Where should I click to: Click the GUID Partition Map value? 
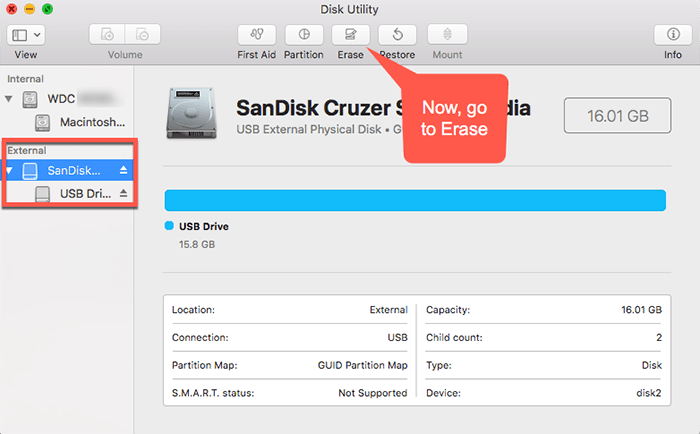[x=362, y=365]
